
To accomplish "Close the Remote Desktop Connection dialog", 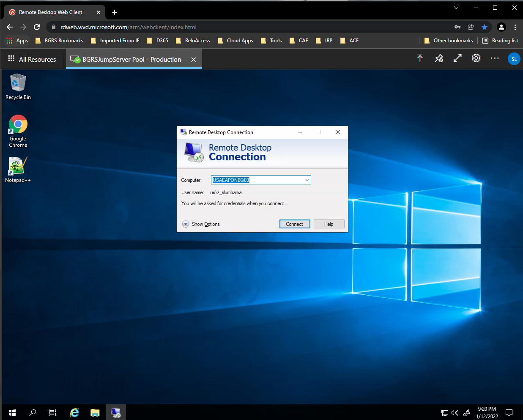I will click(338, 132).
